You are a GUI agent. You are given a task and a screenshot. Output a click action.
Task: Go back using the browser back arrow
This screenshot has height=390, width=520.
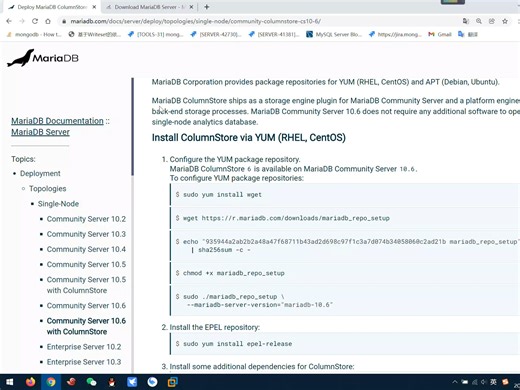(x=9, y=21)
